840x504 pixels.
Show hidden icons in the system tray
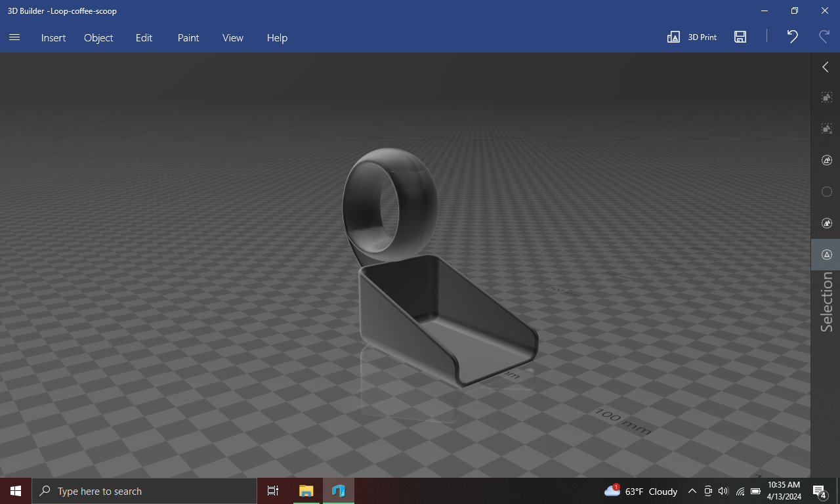click(x=692, y=491)
